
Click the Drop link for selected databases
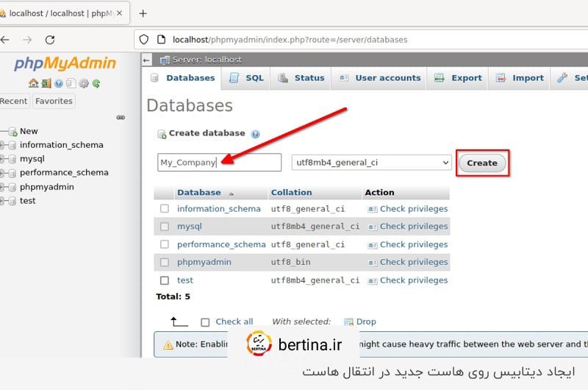pyautogui.click(x=366, y=322)
